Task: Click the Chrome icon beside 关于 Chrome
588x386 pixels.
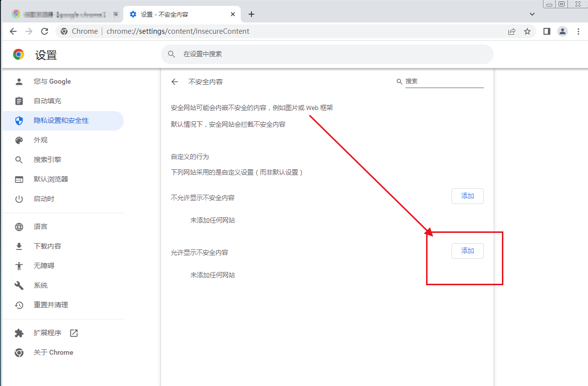Action: (x=19, y=352)
